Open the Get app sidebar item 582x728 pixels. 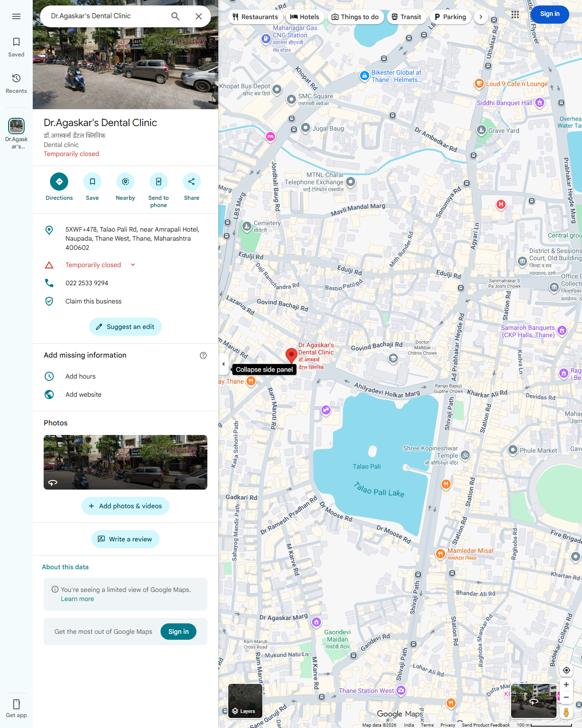(x=16, y=708)
